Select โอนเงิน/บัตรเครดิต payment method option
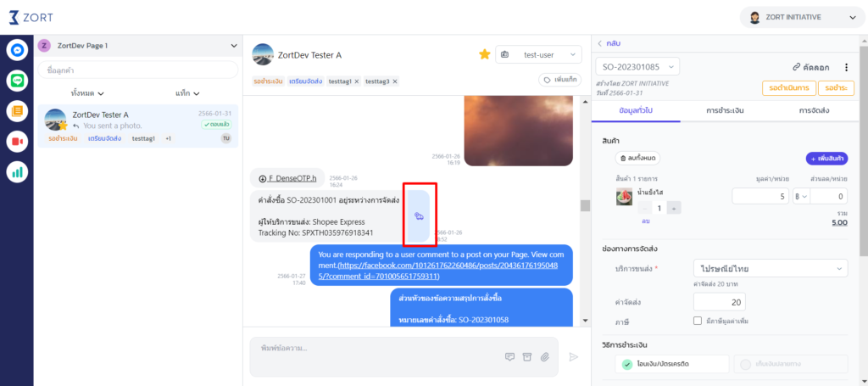This screenshot has width=868, height=386. click(672, 364)
